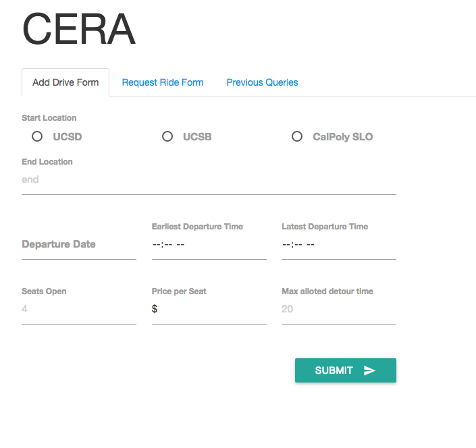476x448 pixels.
Task: Click the UCSB label text
Action: (197, 137)
